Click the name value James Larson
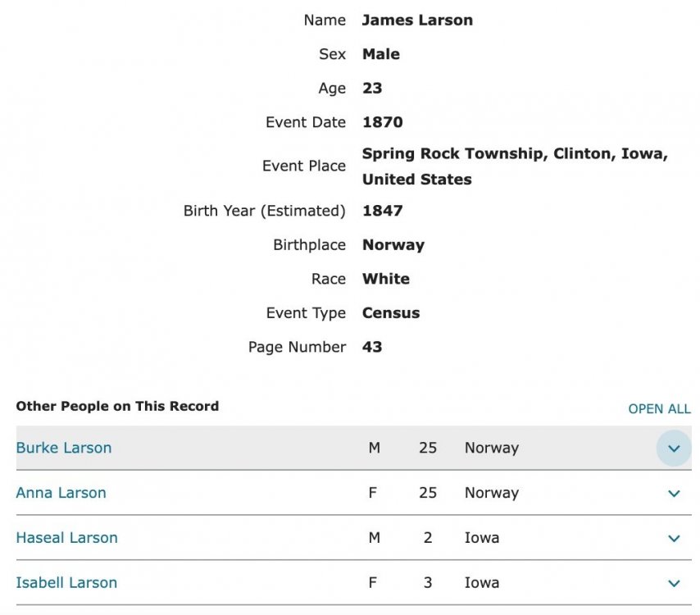 417,20
